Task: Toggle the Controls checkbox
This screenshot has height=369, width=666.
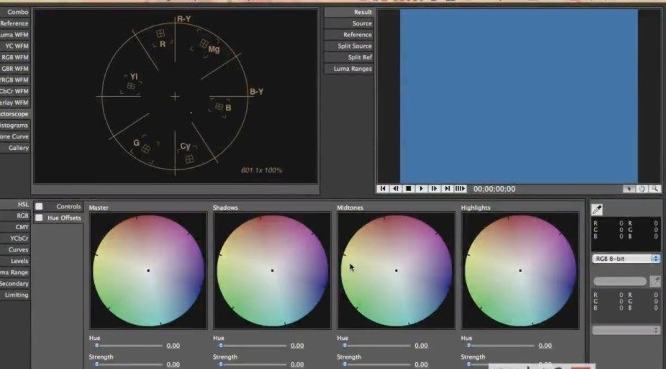Action: click(x=39, y=206)
